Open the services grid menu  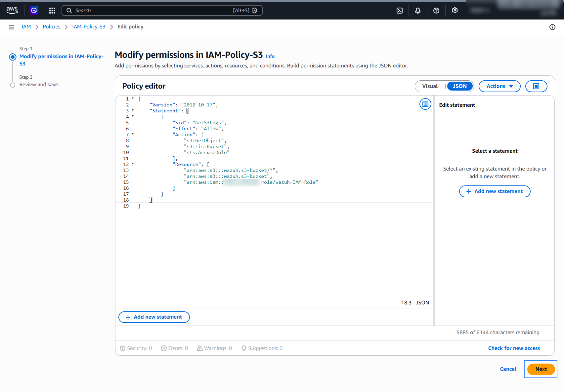[x=52, y=11]
